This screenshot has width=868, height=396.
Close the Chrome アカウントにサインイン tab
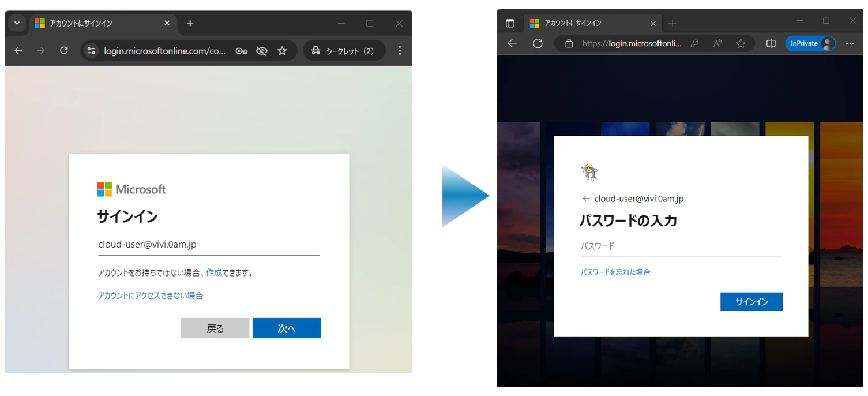[167, 23]
